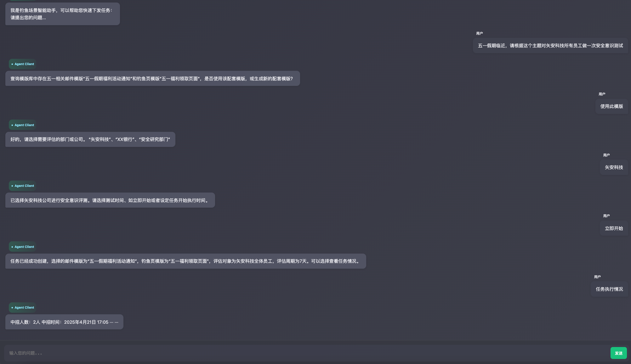Click the 五一假期临近 user request bubble

tap(550, 46)
